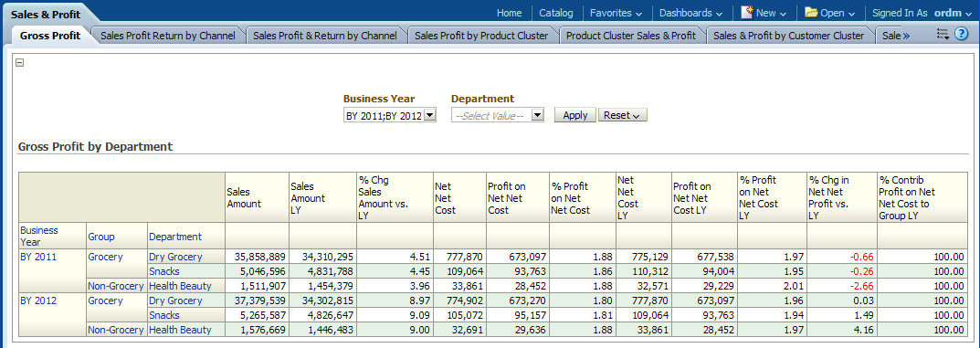Open the Dashboards menu
The height and width of the screenshot is (348, 980).
(690, 13)
